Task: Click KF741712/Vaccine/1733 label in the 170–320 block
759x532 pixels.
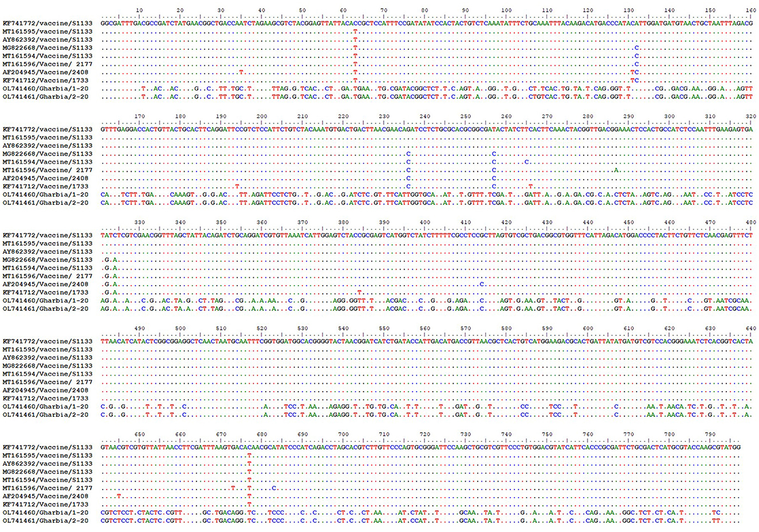Action: point(46,187)
